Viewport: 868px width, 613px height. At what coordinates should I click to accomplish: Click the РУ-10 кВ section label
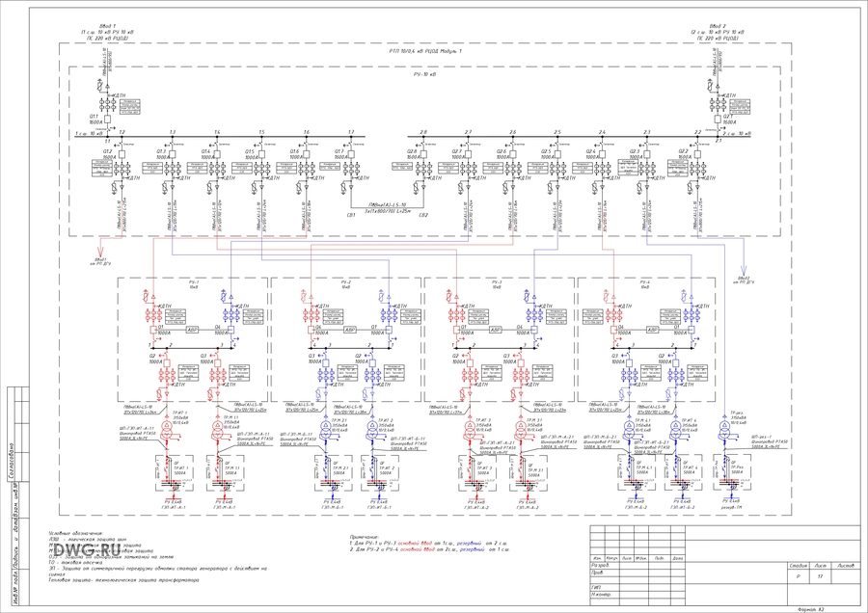[425, 73]
